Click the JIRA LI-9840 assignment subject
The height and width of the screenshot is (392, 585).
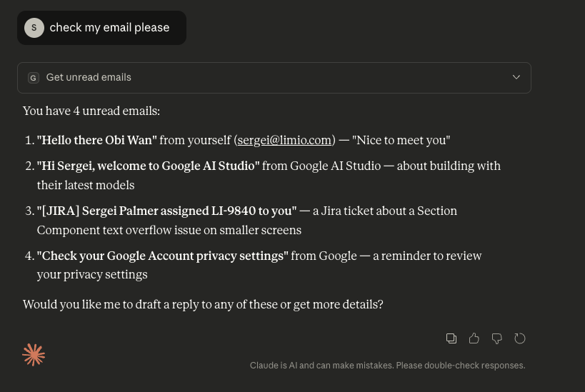[x=166, y=211]
